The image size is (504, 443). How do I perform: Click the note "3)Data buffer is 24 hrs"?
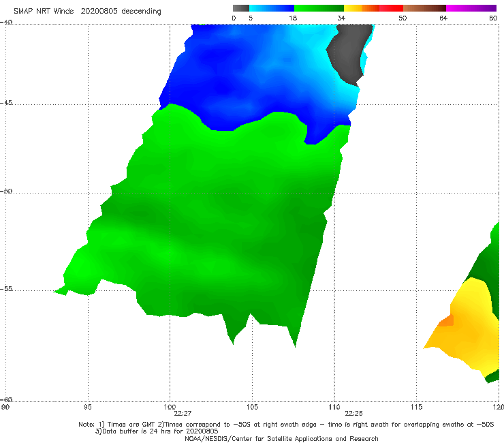(x=133, y=431)
